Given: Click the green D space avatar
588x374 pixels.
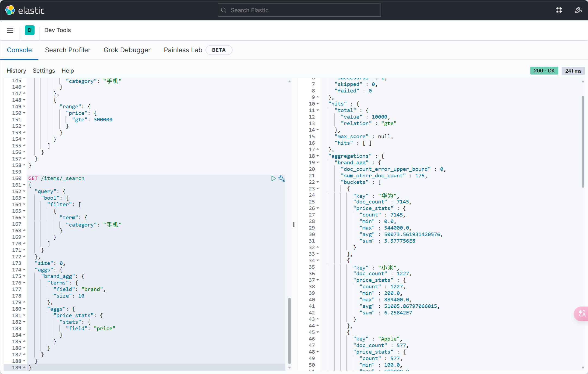Looking at the screenshot, I should pyautogui.click(x=29, y=30).
